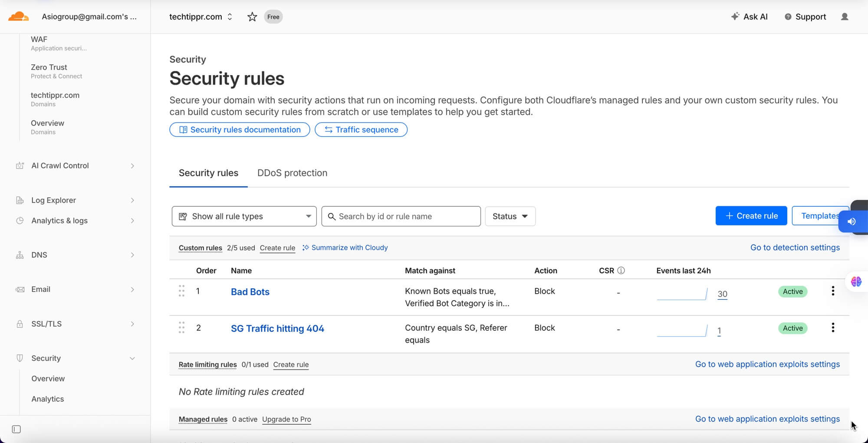Image resolution: width=868 pixels, height=443 pixels.
Task: Open Security rules documentation
Action: (240, 129)
